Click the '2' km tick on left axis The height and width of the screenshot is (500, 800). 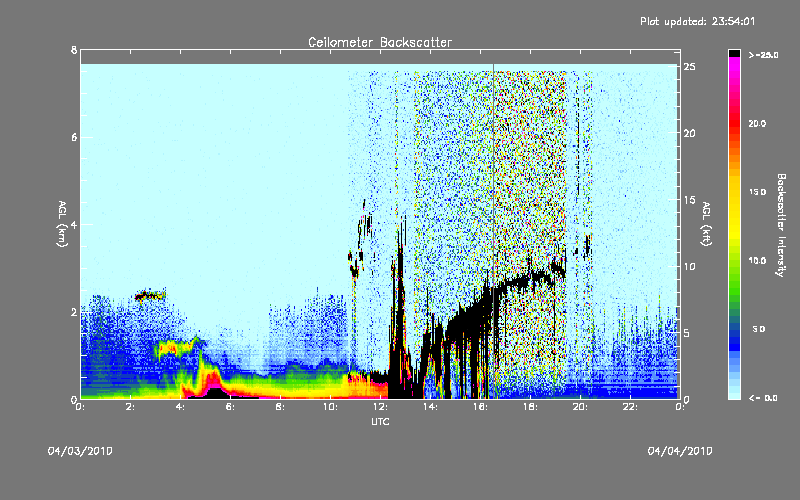(x=74, y=312)
